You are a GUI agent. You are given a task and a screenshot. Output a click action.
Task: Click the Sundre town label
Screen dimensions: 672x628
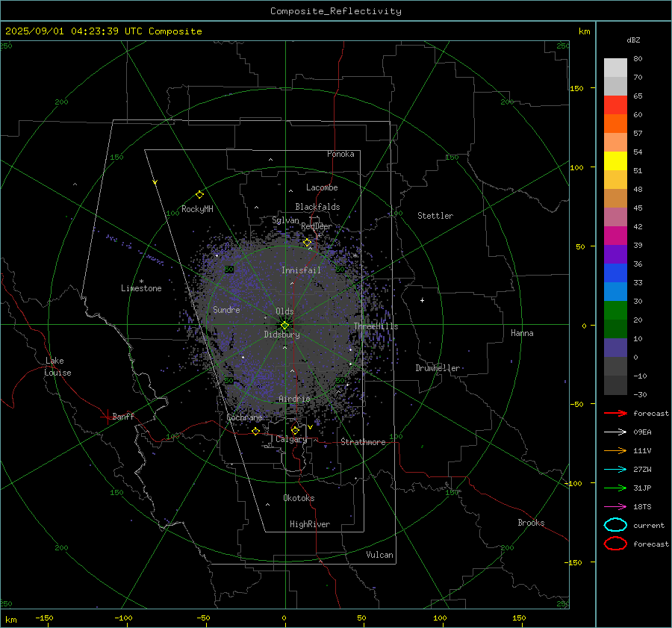tap(226, 309)
